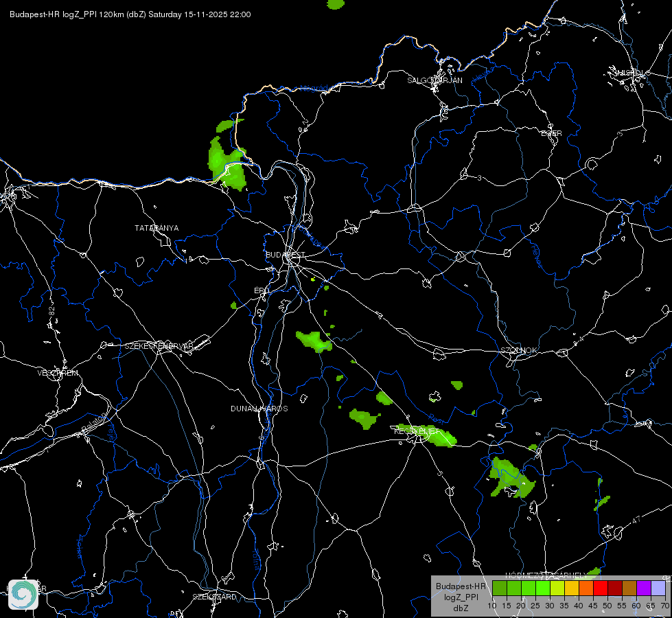Select the 25–30 dBZ bright green swatch

click(x=543, y=588)
